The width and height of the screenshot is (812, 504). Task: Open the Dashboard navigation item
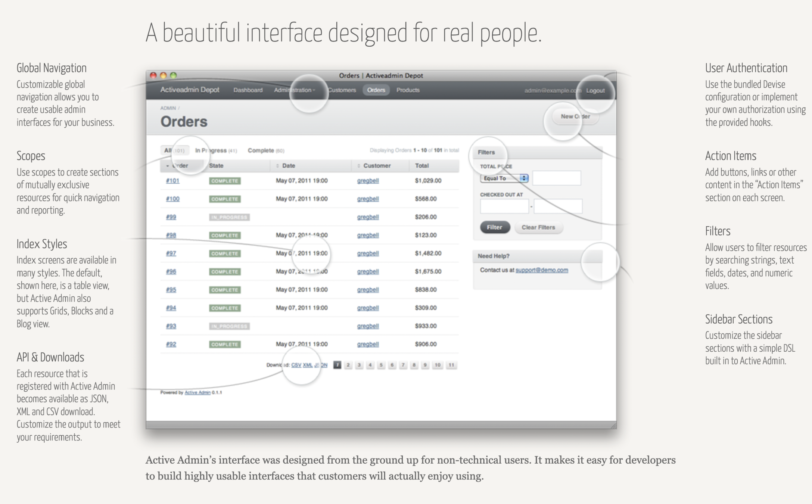(x=248, y=90)
